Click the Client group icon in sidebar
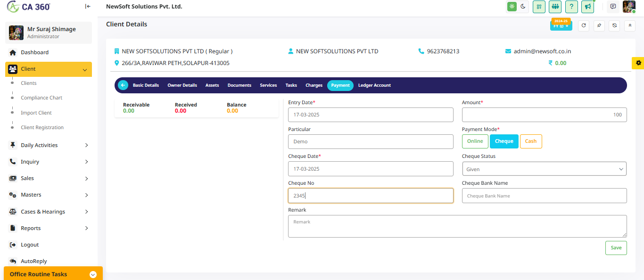Image resolution: width=644 pixels, height=280 pixels. (x=13, y=69)
